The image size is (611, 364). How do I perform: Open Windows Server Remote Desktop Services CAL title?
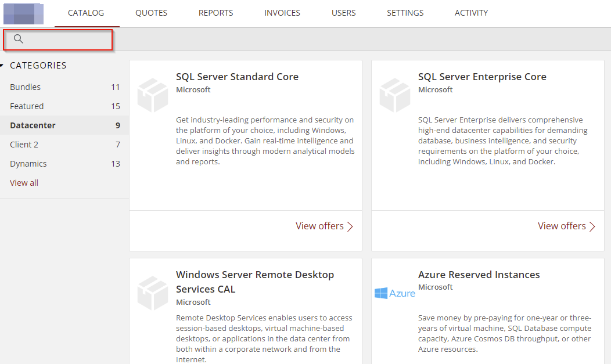pyautogui.click(x=255, y=282)
